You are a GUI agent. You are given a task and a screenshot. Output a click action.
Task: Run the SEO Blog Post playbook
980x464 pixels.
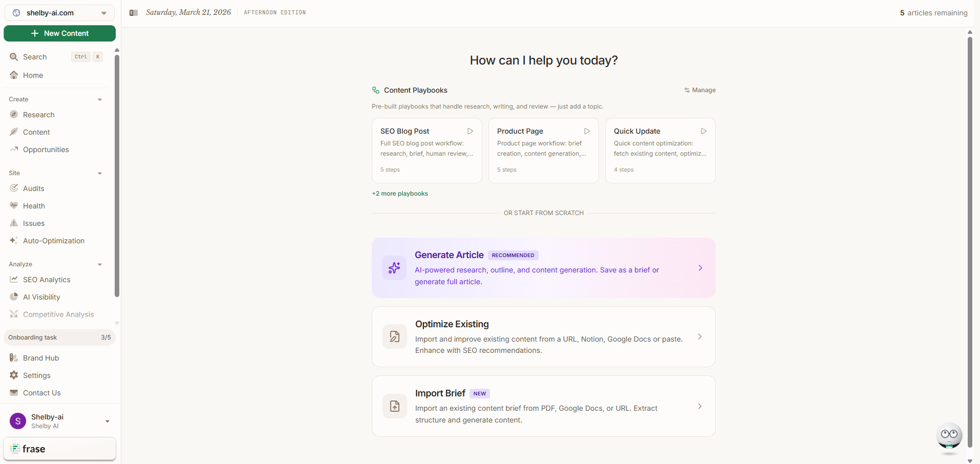point(470,131)
